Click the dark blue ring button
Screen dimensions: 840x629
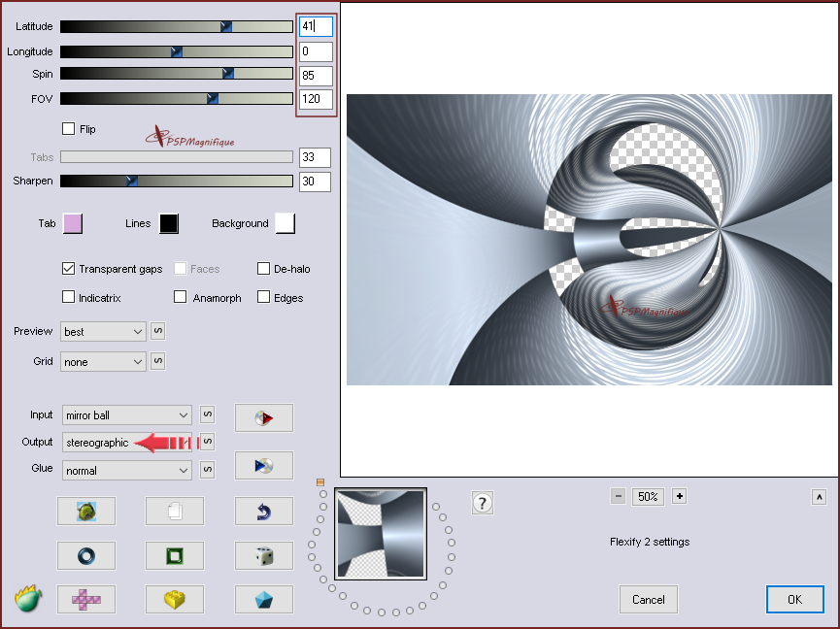click(x=85, y=556)
